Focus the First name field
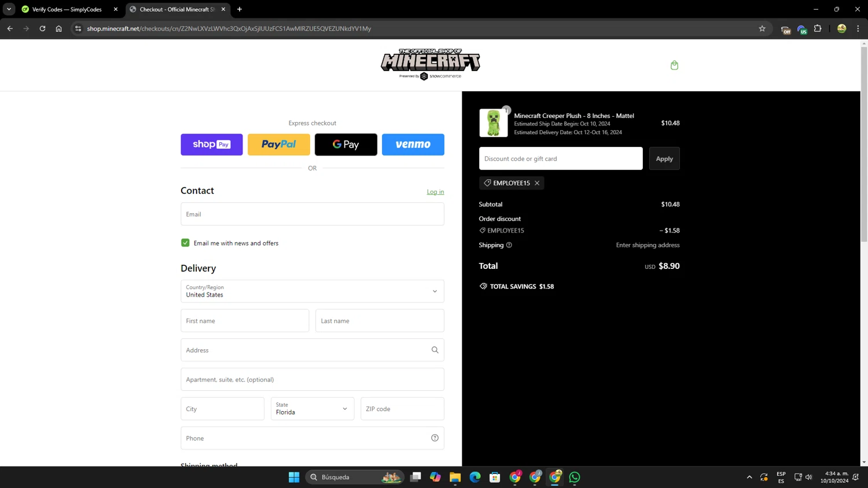Viewport: 868px width, 488px height. [245, 321]
